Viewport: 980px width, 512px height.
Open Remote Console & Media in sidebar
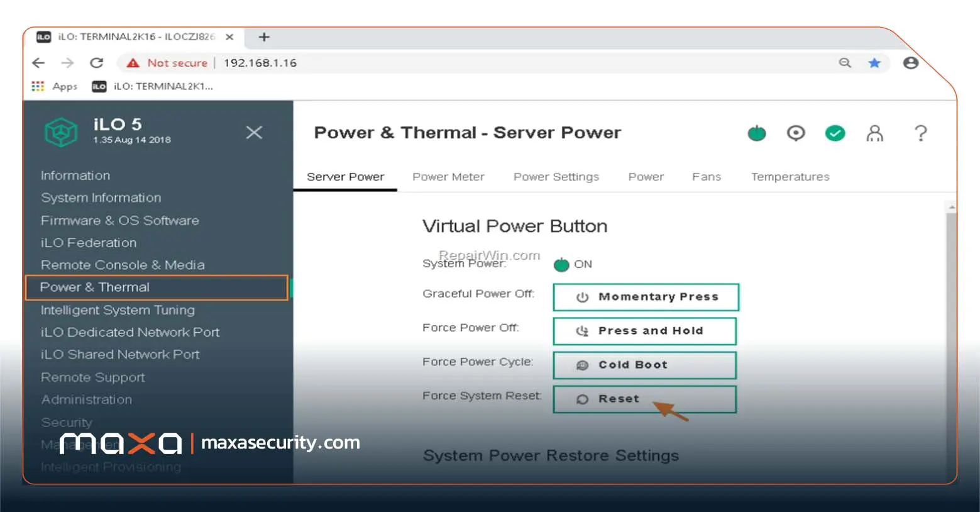pyautogui.click(x=123, y=265)
